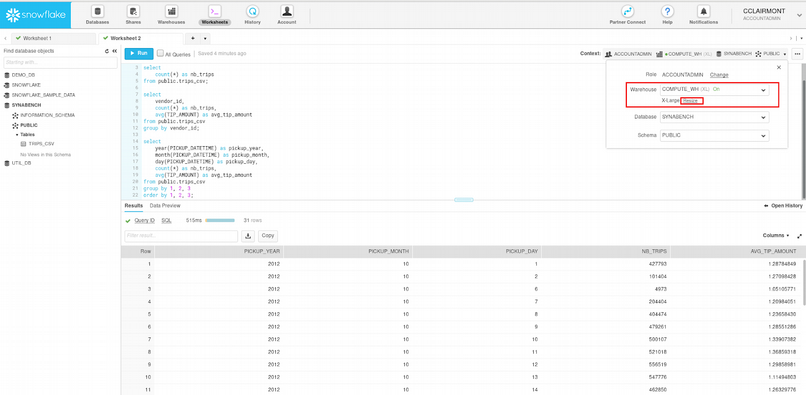
Task: Copy the query results with Copy button
Action: [267, 236]
